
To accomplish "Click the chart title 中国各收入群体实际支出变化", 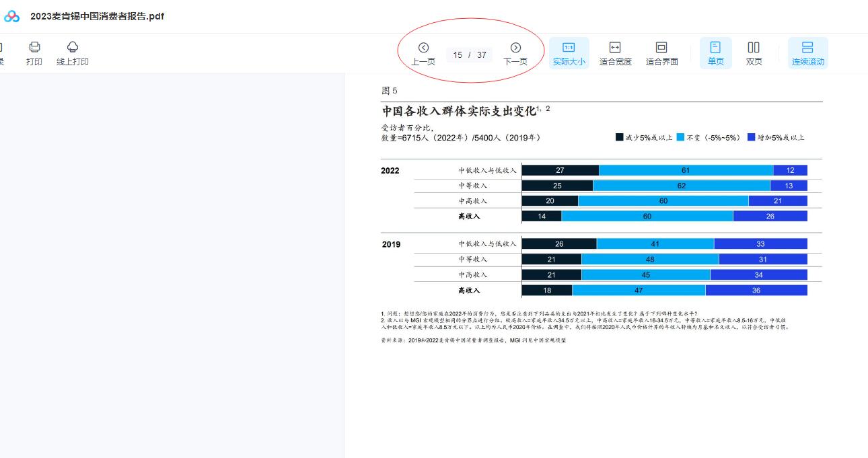I will tap(459, 111).
